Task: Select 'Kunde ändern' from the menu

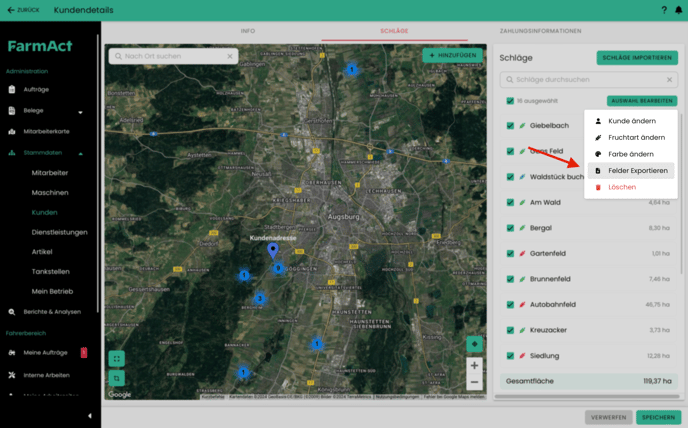Action: 631,121
